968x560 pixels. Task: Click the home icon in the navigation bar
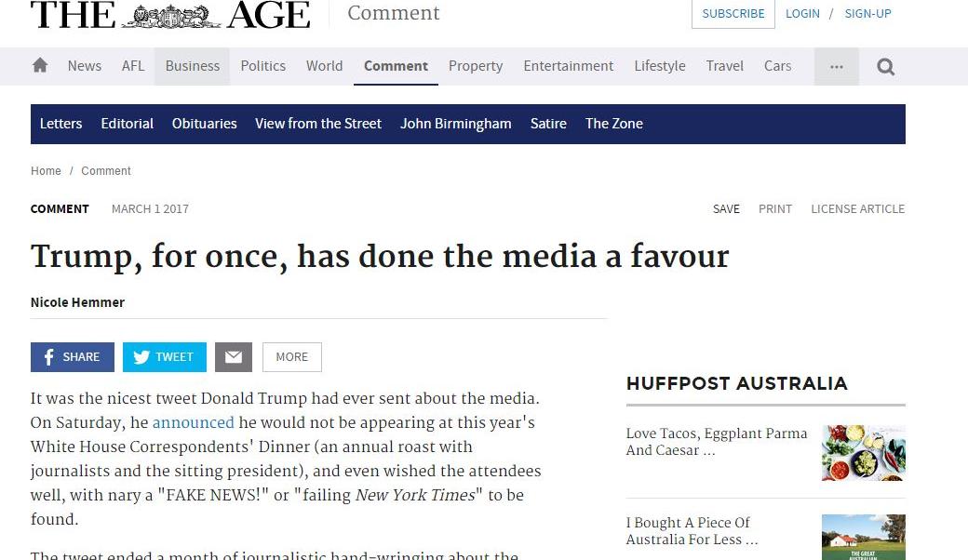click(x=39, y=66)
